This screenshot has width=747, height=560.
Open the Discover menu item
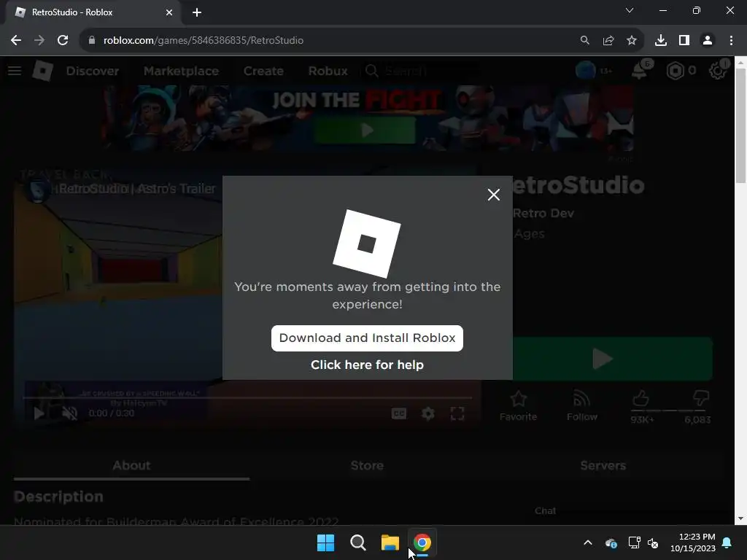pos(93,71)
